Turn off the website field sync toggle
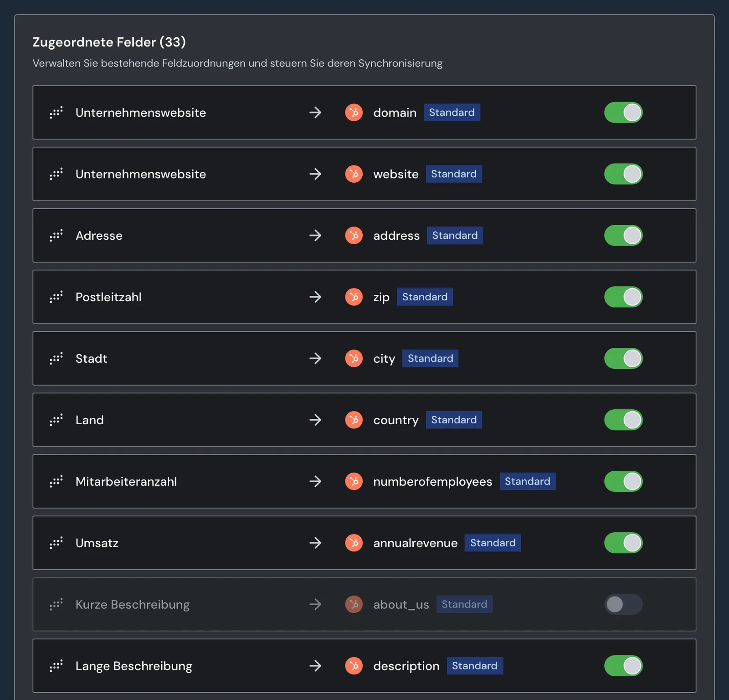The width and height of the screenshot is (729, 700). coord(623,174)
